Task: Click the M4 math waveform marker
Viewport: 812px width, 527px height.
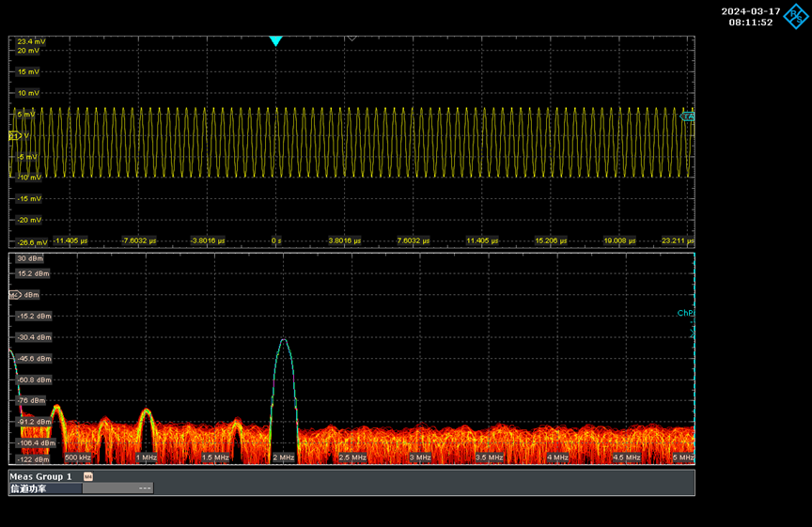Action: [15, 295]
